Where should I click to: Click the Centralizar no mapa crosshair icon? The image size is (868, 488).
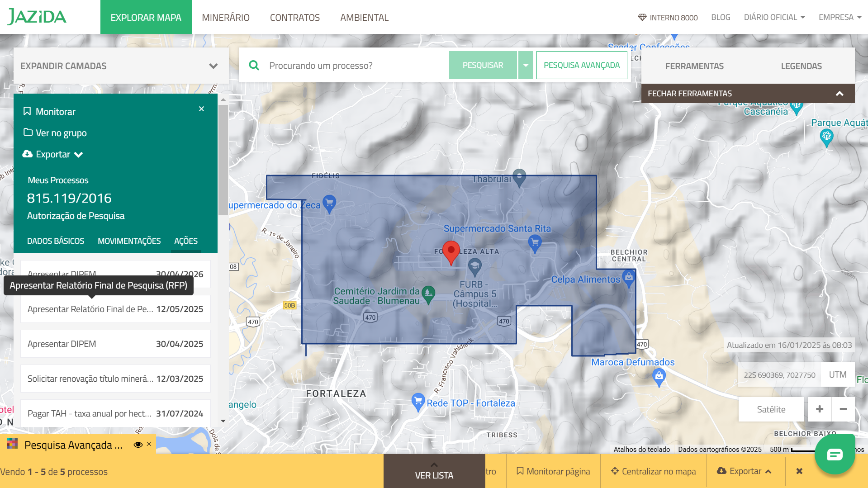click(615, 471)
